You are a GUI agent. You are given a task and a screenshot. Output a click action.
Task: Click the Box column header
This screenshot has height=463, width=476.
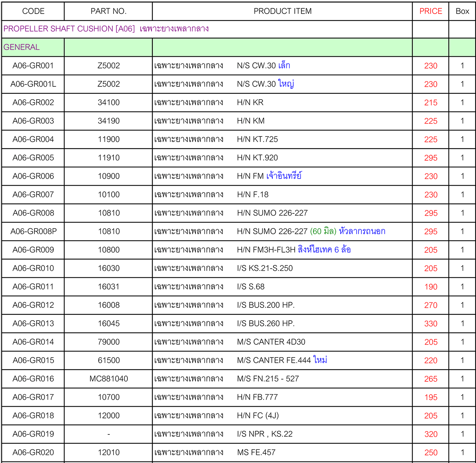point(462,11)
